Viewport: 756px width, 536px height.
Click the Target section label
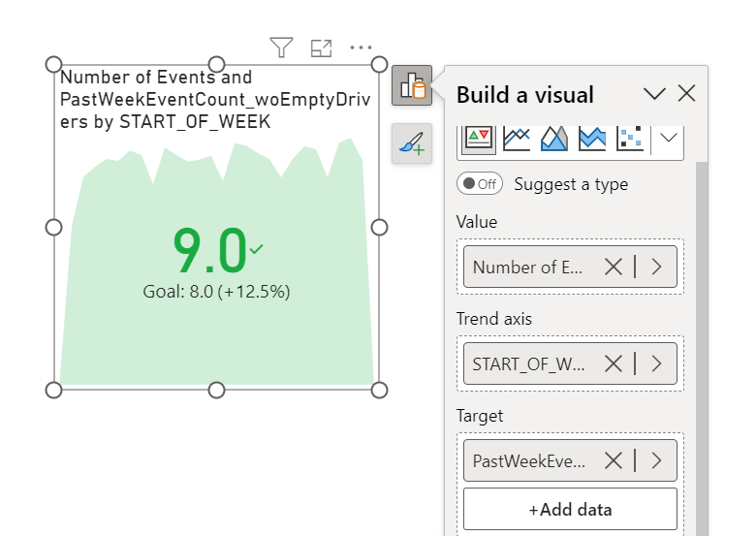[480, 416]
